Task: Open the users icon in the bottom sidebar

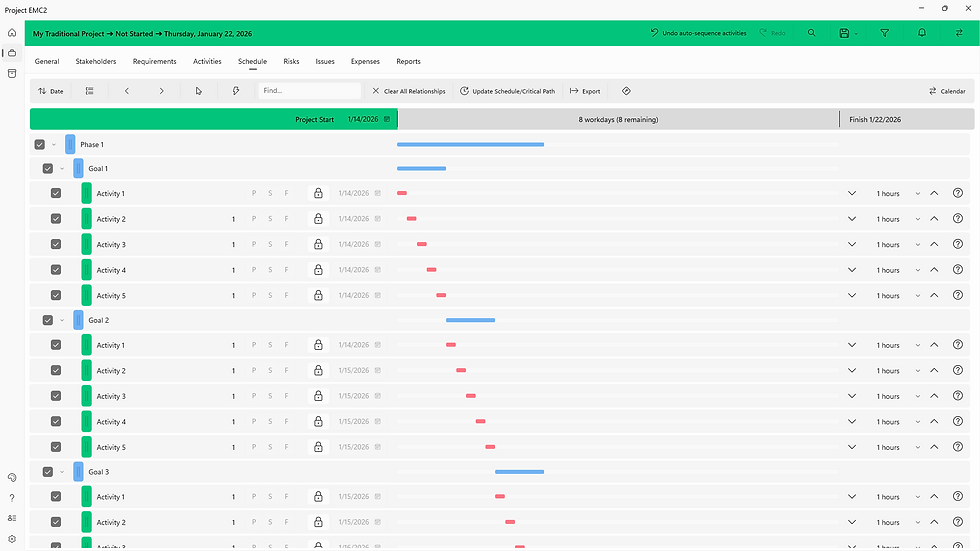Action: [x=12, y=518]
